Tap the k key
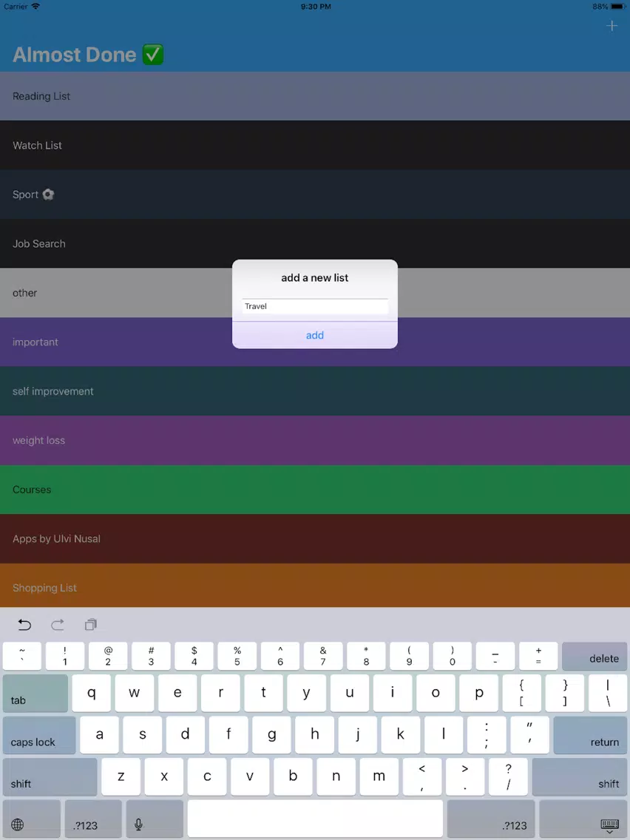This screenshot has height=840, width=630. click(x=401, y=735)
